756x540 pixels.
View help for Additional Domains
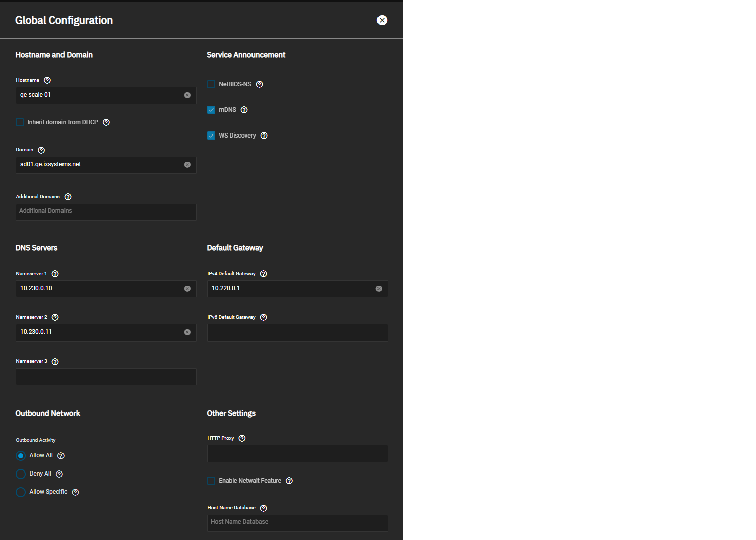(x=68, y=197)
